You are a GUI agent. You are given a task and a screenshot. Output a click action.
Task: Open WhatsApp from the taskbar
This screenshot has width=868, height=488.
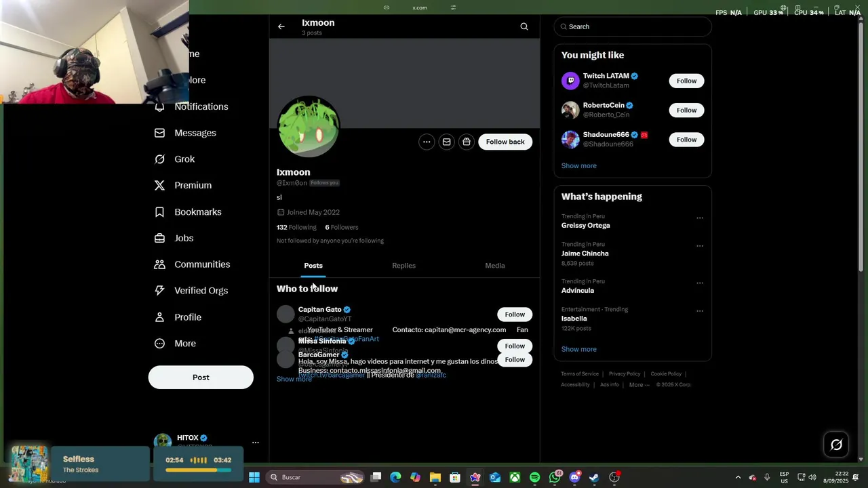point(555,477)
